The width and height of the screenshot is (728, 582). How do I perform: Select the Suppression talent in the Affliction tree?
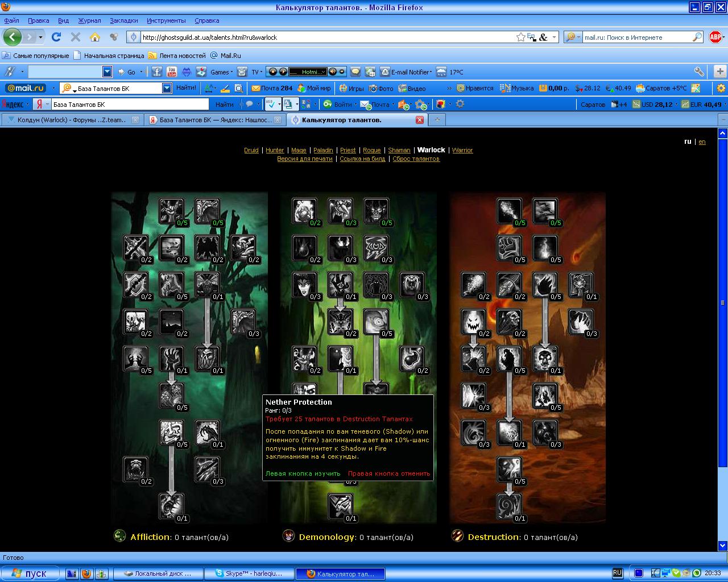pyautogui.click(x=171, y=211)
